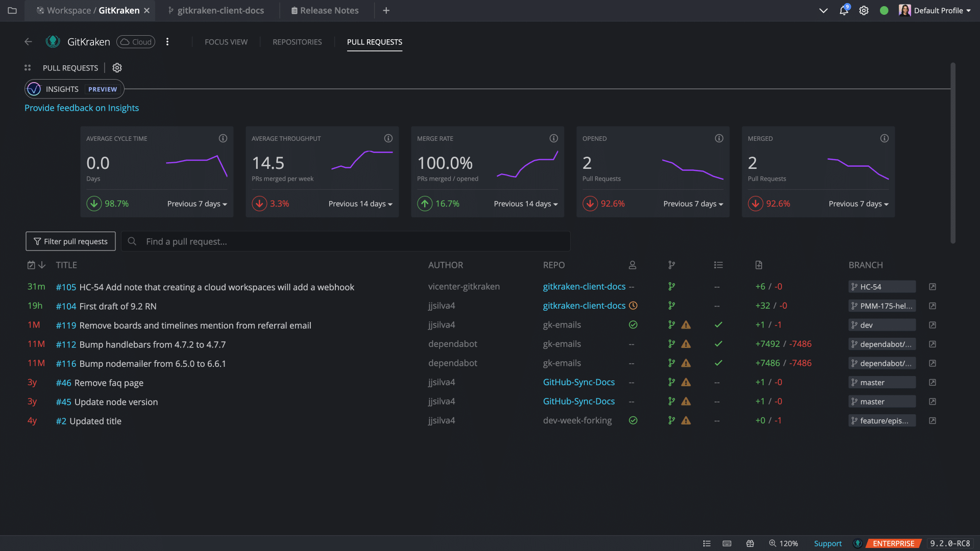Open the workspace three-dot menu
980x551 pixels.
click(167, 42)
